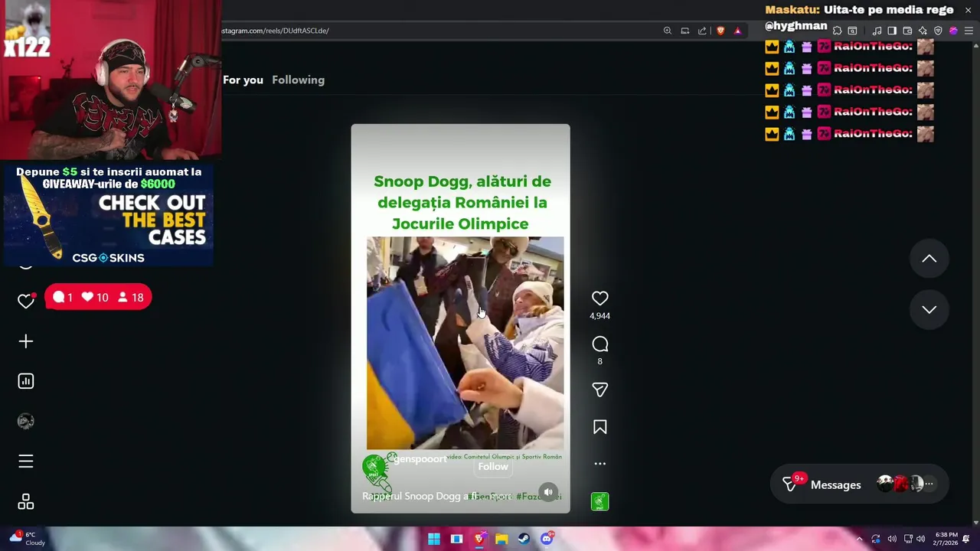Open Brave Playlist music note icon
Viewport: 980px width, 551px height.
[x=877, y=31]
